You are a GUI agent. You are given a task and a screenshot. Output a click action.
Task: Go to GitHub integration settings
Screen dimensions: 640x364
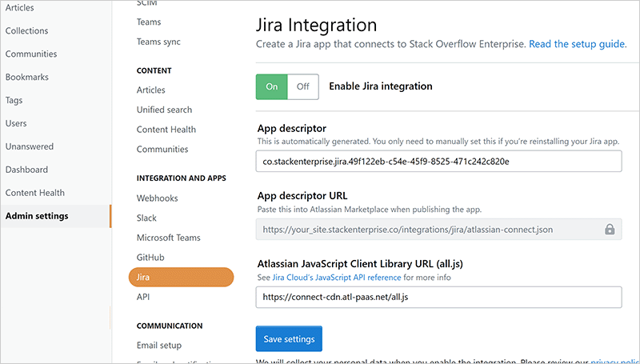click(150, 258)
